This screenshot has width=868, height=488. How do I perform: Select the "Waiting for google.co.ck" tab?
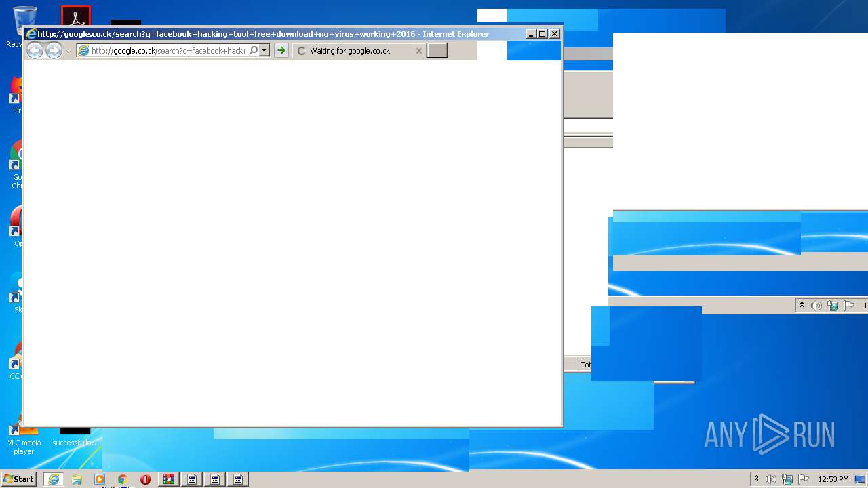[359, 51]
